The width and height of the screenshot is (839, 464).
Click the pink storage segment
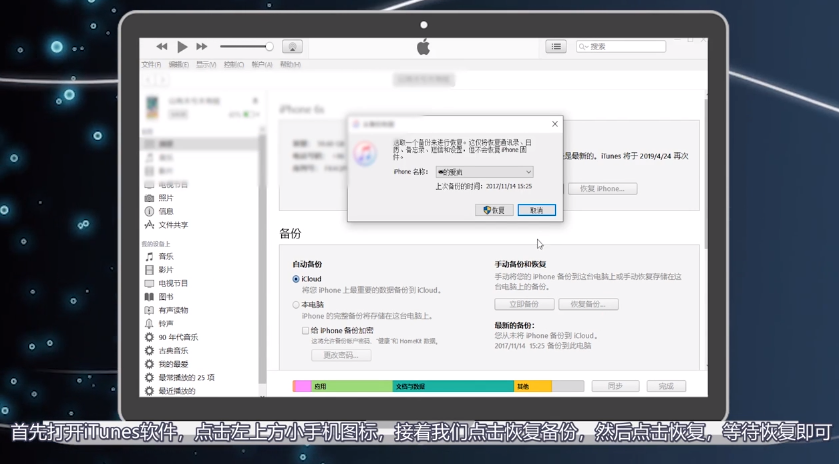pos(302,386)
